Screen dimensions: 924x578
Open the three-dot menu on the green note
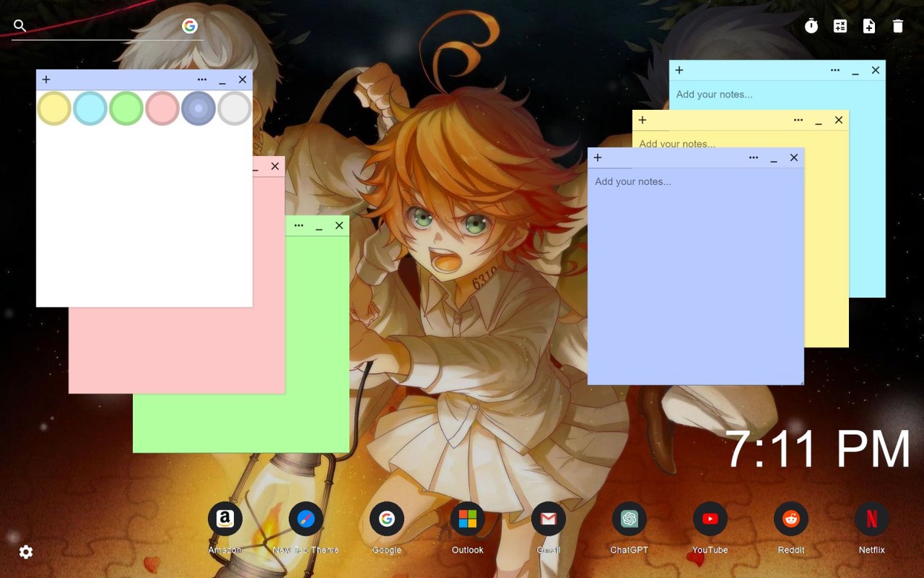[299, 225]
